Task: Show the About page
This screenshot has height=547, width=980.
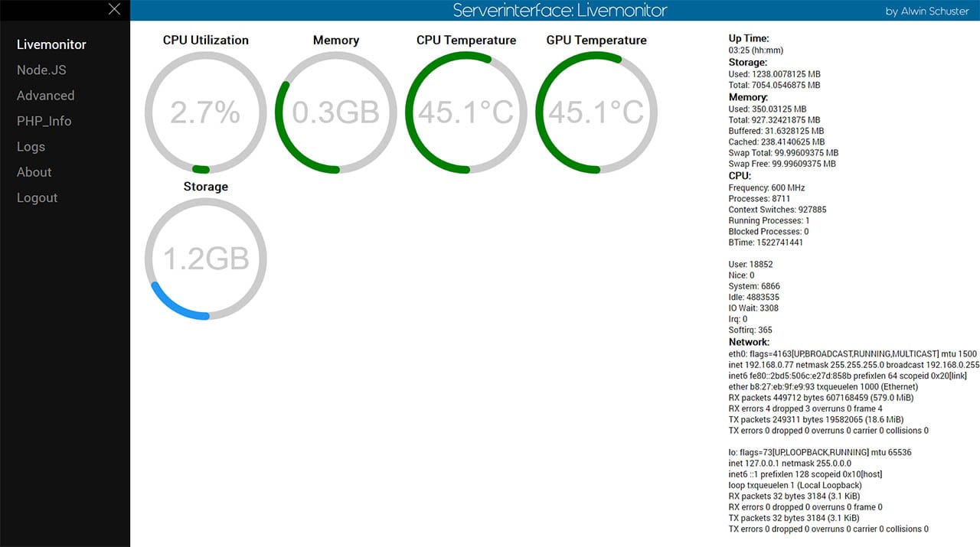Action: [x=34, y=172]
